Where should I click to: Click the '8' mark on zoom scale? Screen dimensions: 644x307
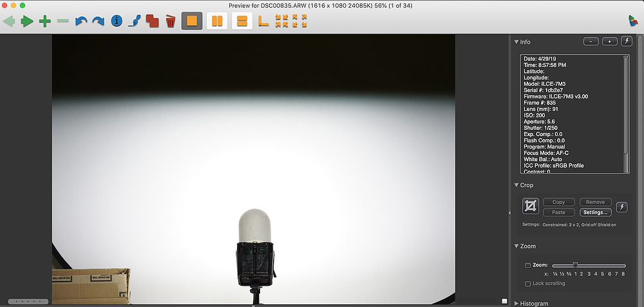(623, 273)
